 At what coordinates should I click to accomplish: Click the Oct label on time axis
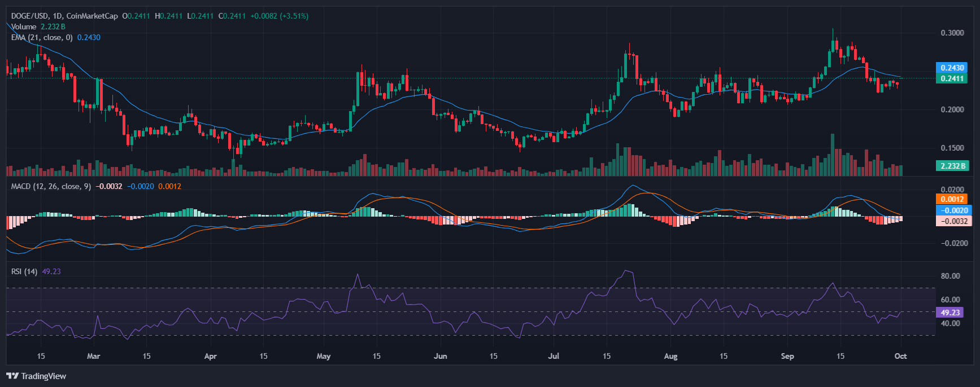900,356
